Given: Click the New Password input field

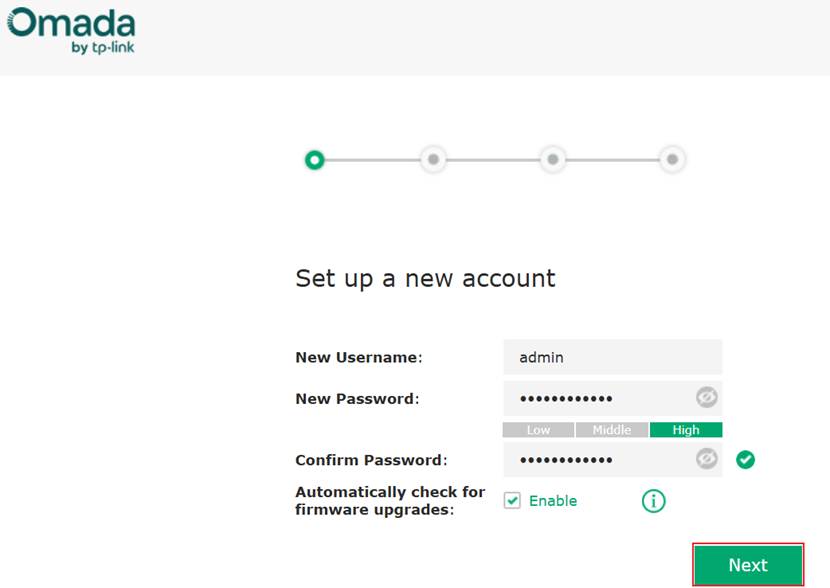Looking at the screenshot, I should (600, 397).
